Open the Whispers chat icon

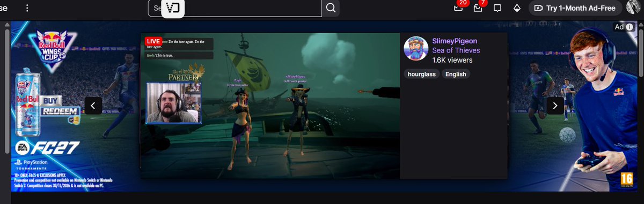497,8
